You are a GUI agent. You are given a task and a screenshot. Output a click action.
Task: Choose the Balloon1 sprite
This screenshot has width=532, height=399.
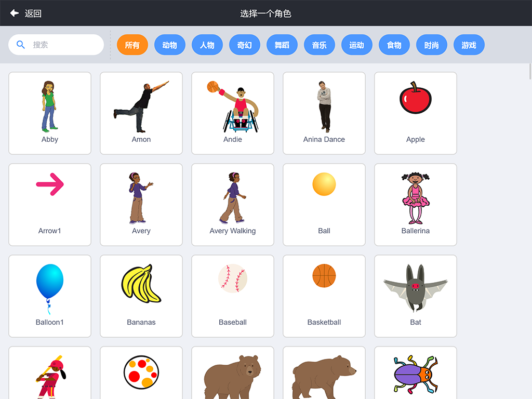[50, 296]
